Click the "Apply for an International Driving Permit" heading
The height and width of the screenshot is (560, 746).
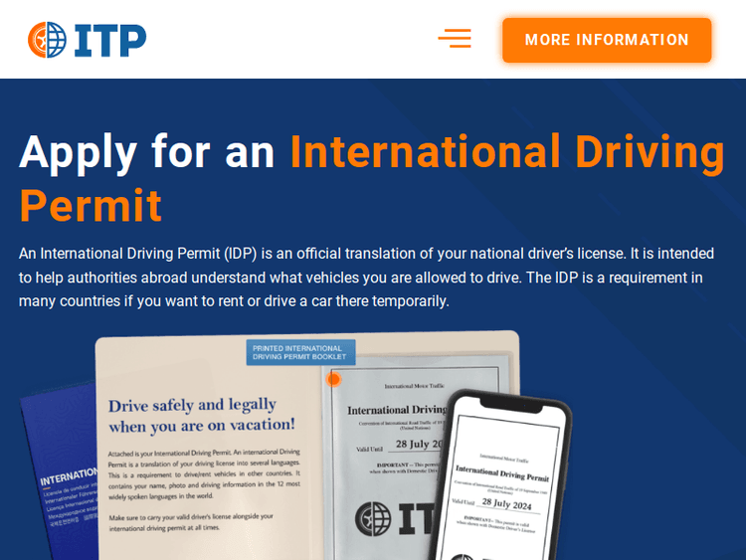[x=371, y=178]
